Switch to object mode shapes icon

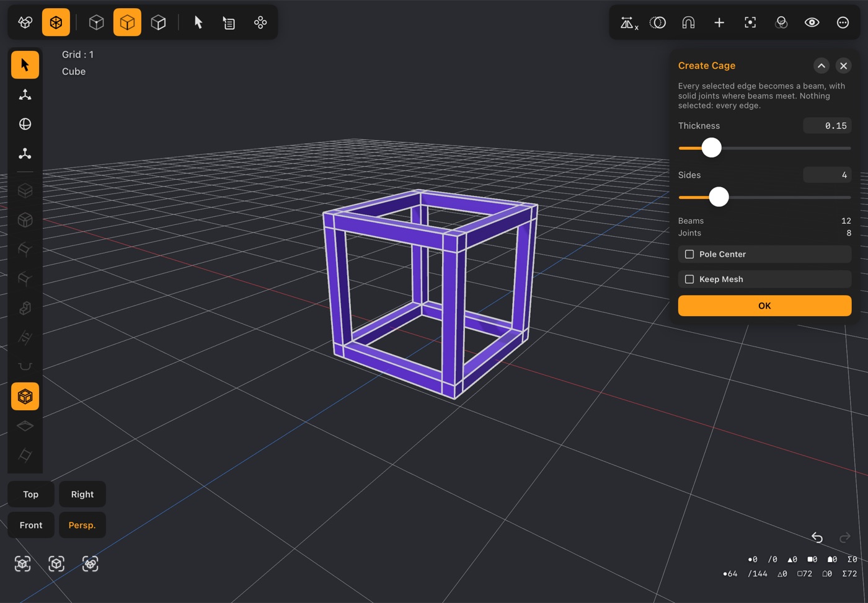tap(25, 22)
